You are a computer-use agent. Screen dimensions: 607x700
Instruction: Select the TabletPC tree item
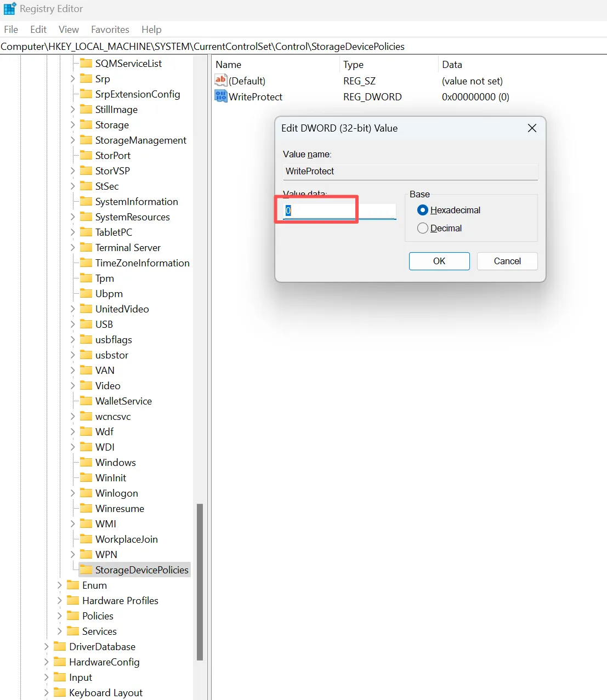[114, 232]
